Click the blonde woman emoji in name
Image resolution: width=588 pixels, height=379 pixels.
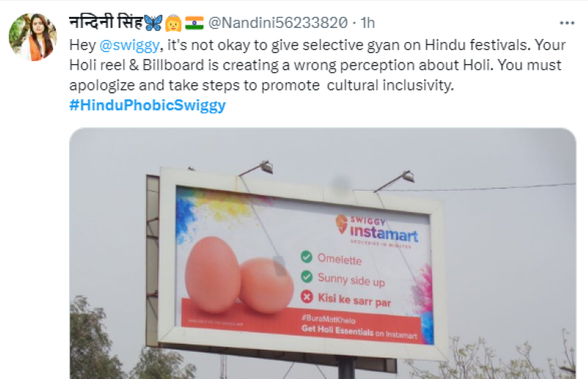point(173,24)
